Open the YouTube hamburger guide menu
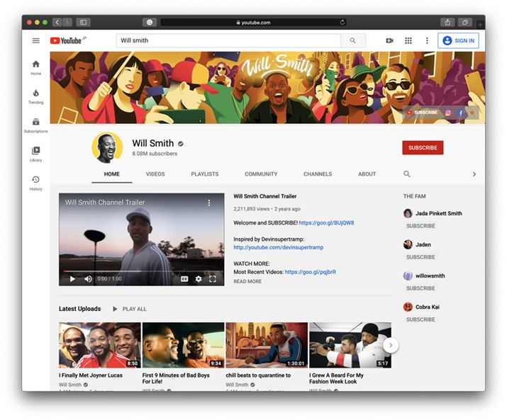The width and height of the screenshot is (507, 420). click(35, 40)
